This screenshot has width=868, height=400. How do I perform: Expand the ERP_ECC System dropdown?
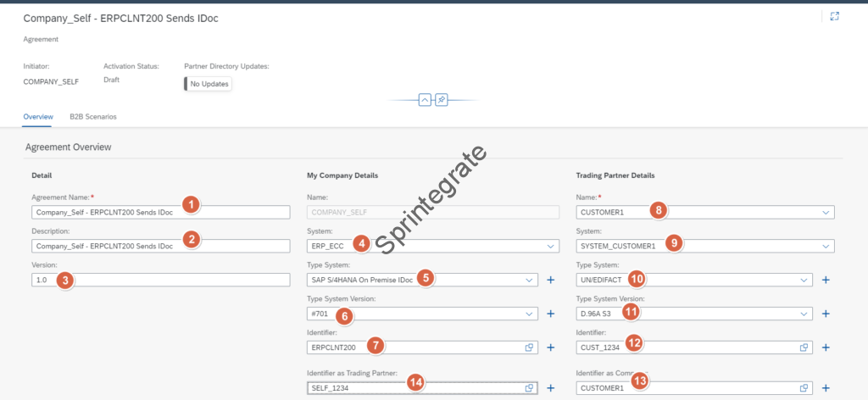[550, 247]
